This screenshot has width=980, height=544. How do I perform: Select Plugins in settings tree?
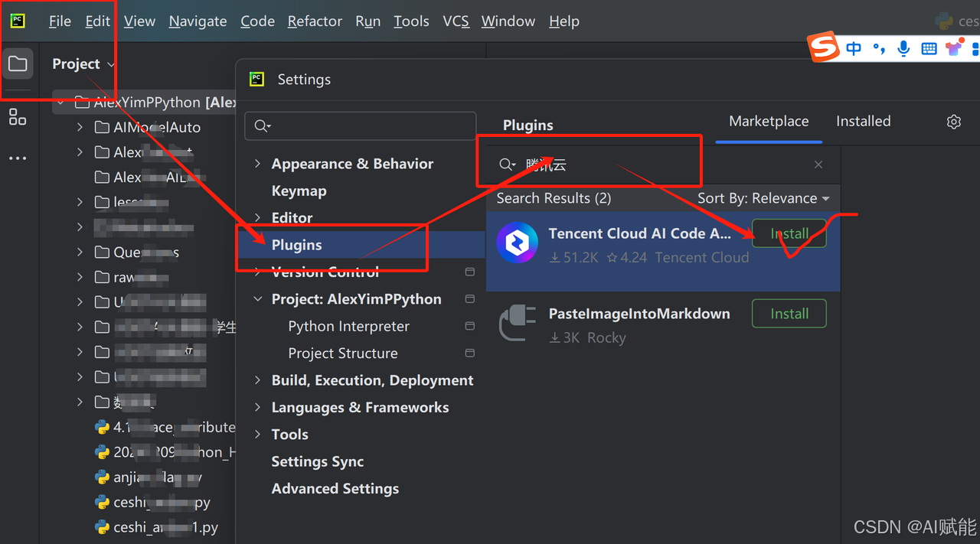(x=296, y=245)
